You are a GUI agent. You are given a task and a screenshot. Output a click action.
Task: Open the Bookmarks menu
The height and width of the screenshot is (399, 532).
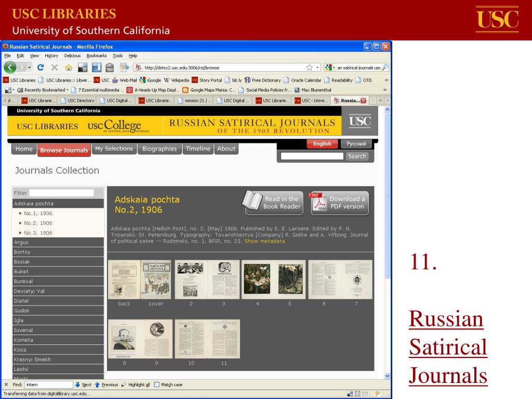[96, 56]
